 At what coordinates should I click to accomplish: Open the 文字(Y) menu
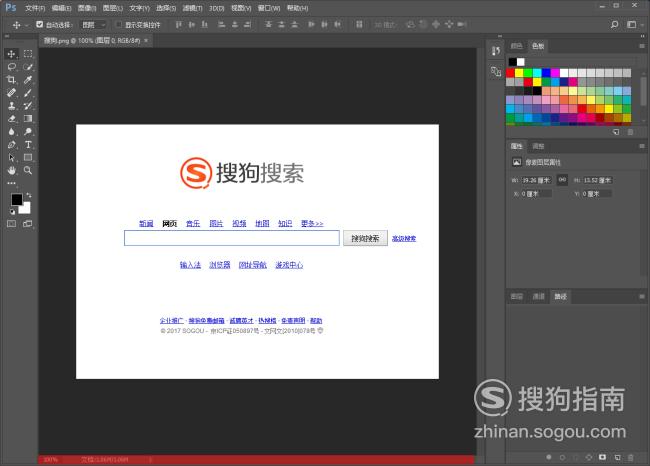point(139,8)
